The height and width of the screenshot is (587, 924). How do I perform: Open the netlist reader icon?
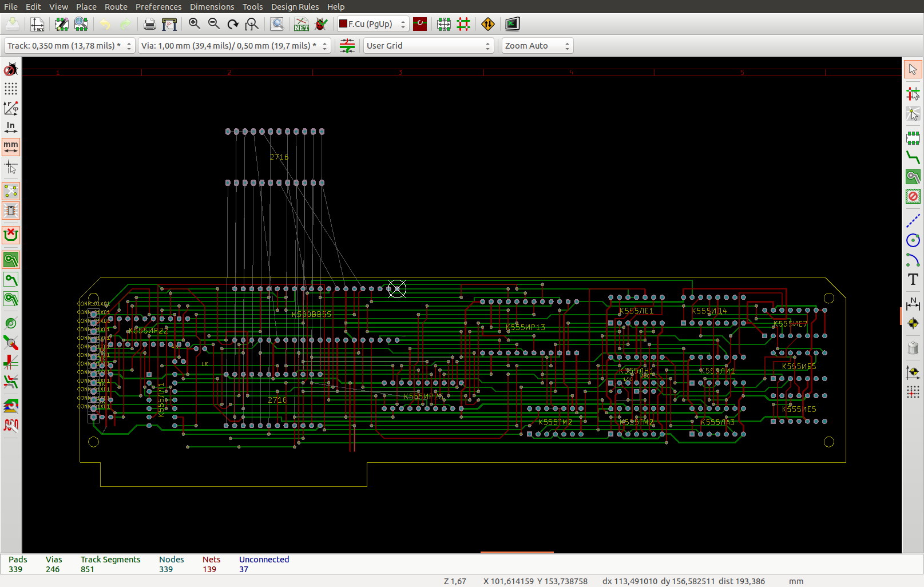(x=301, y=24)
